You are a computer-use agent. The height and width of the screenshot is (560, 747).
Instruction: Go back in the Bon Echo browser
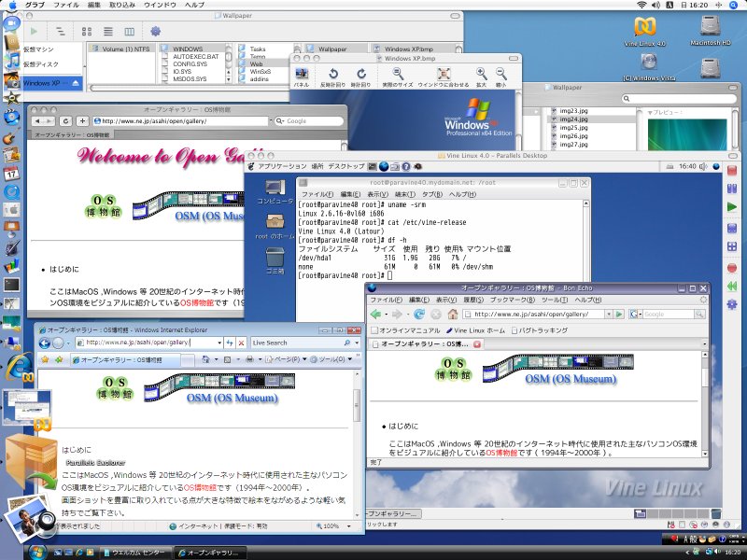pos(376,314)
